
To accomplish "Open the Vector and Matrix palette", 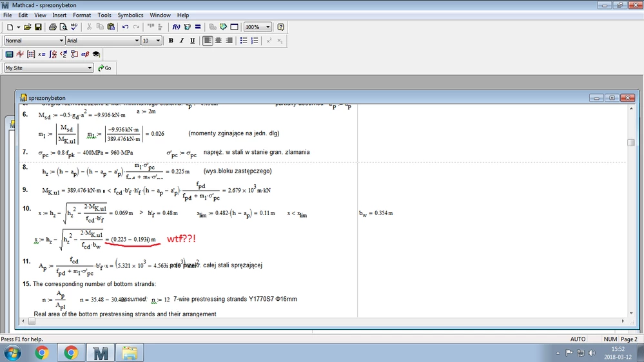I will (31, 54).
